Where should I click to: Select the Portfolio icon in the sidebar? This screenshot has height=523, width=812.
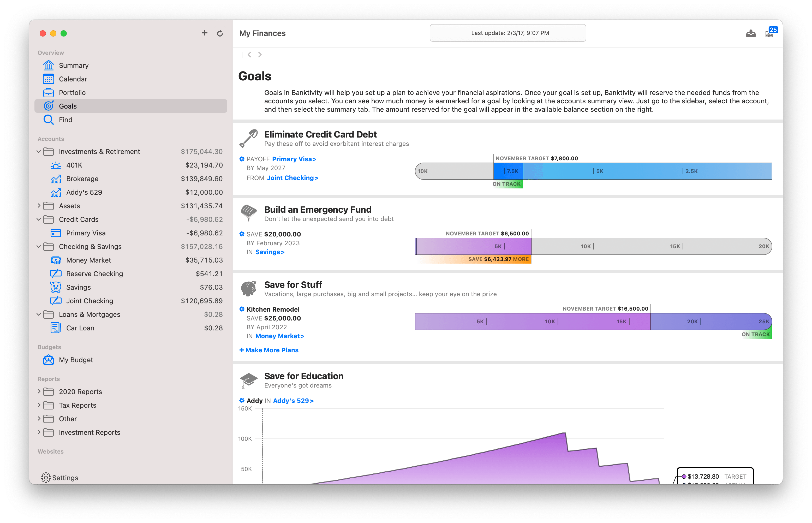pos(49,92)
